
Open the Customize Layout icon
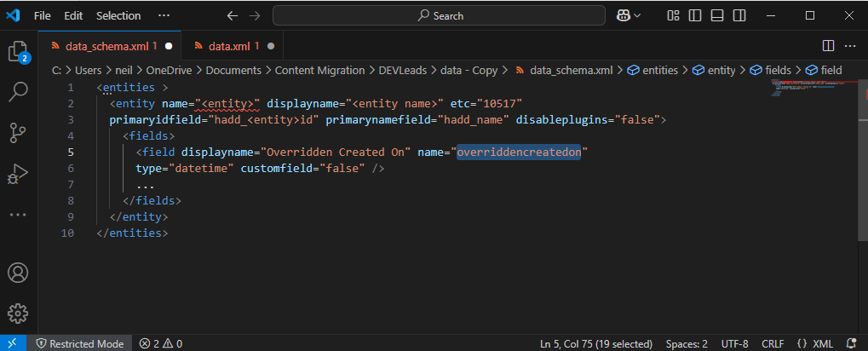(x=674, y=15)
